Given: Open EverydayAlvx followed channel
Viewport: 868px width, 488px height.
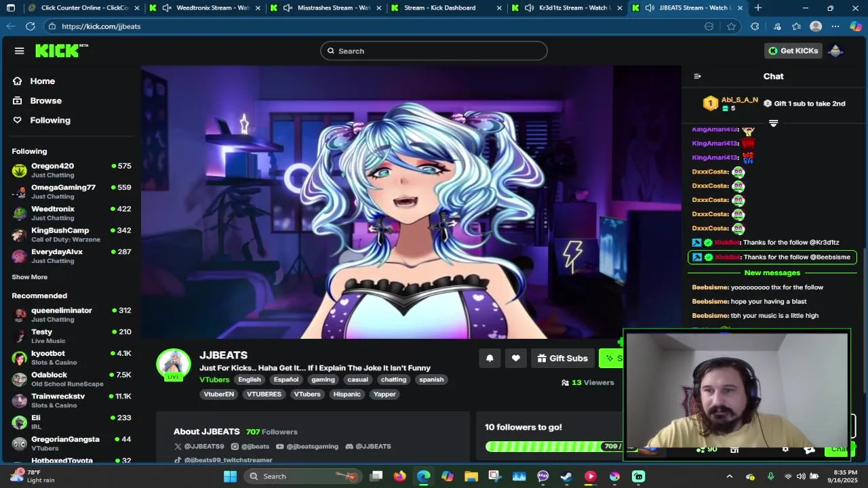Looking at the screenshot, I should coord(71,256).
